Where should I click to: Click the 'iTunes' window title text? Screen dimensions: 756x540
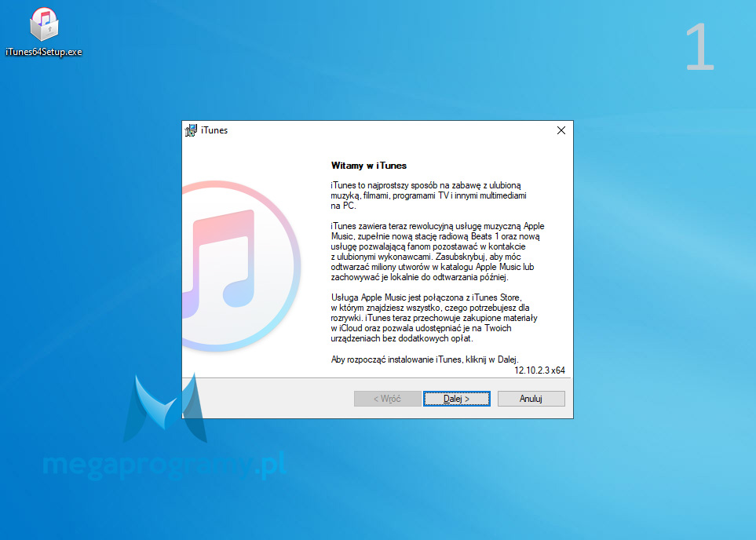point(214,130)
